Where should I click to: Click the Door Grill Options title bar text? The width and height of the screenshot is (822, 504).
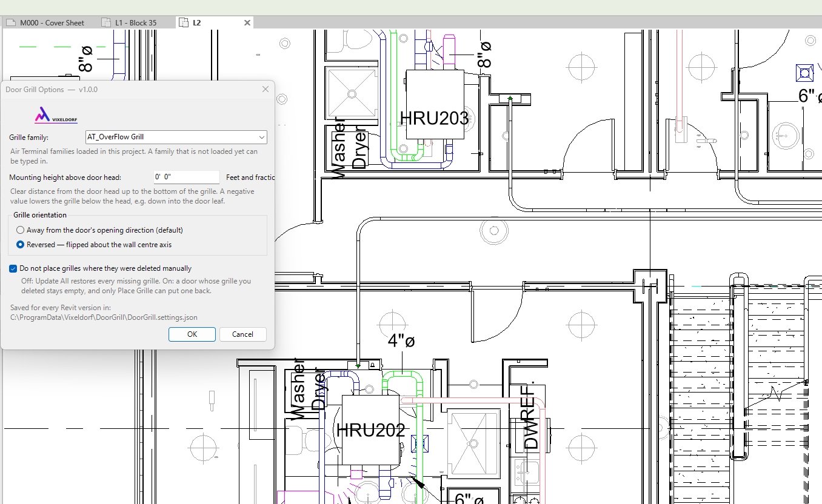click(52, 89)
